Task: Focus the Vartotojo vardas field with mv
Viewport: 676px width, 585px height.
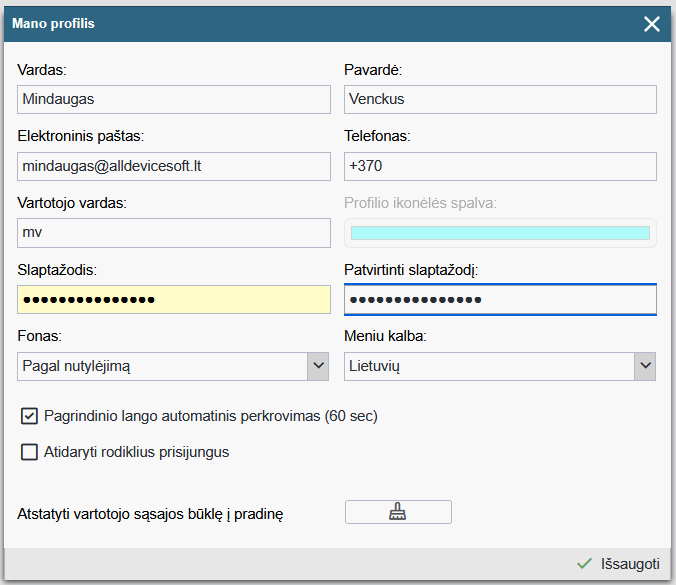Action: point(174,233)
